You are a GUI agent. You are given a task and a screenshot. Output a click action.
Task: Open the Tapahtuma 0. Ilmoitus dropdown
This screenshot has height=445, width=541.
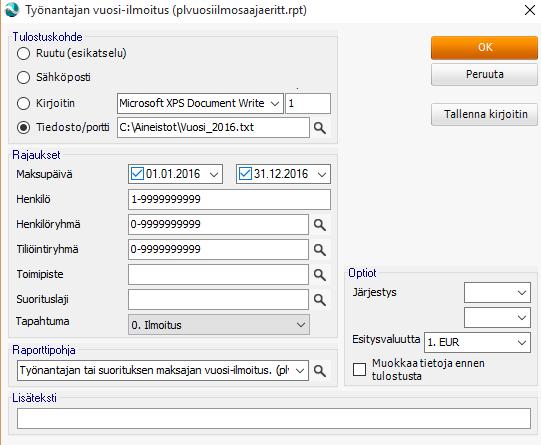click(x=219, y=325)
